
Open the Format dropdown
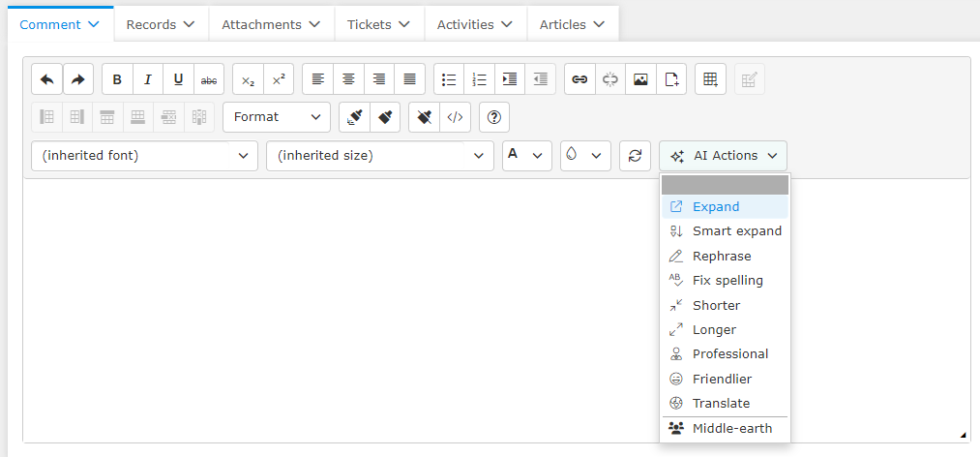(277, 117)
